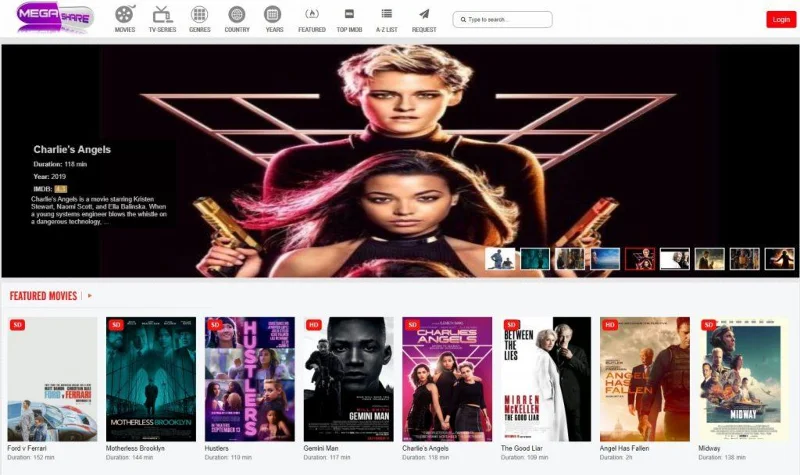The image size is (800, 475).
Task: Click the HD badge on Gemini Man
Action: tap(314, 324)
